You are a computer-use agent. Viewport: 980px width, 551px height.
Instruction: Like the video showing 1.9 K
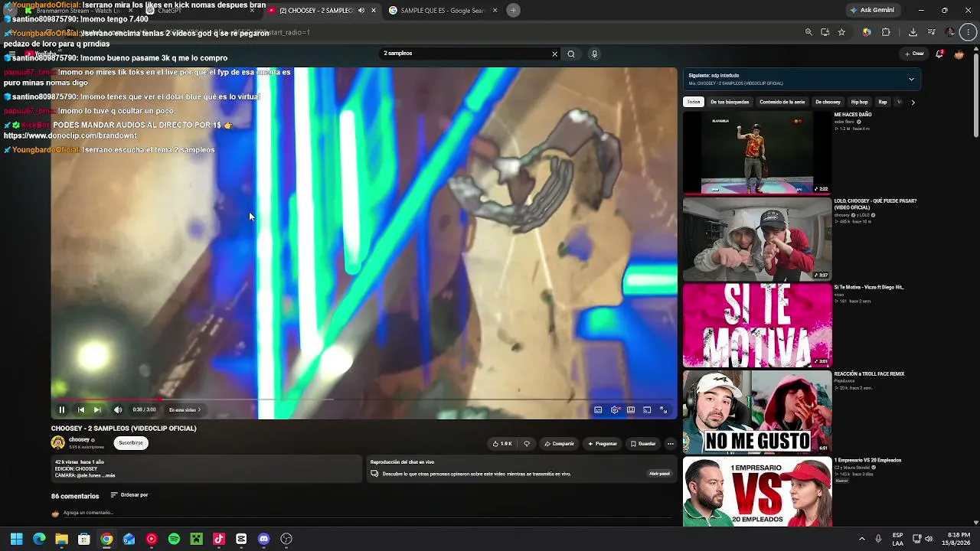pyautogui.click(x=503, y=443)
